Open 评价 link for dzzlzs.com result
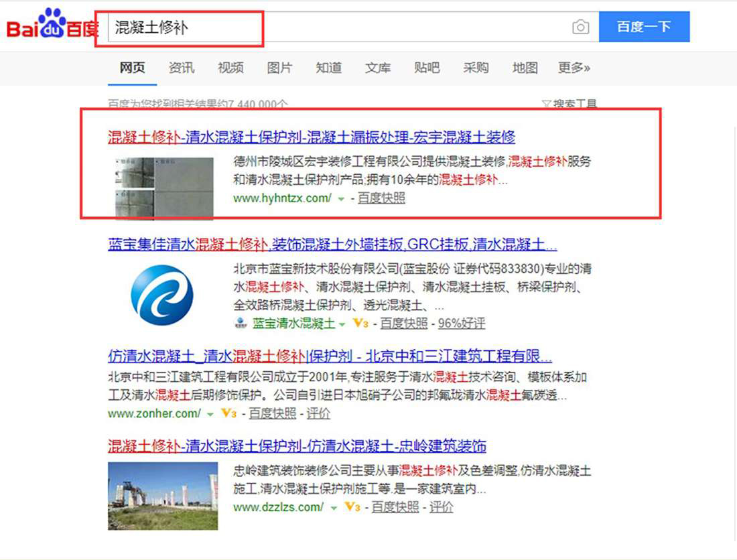The image size is (737, 560). click(441, 507)
